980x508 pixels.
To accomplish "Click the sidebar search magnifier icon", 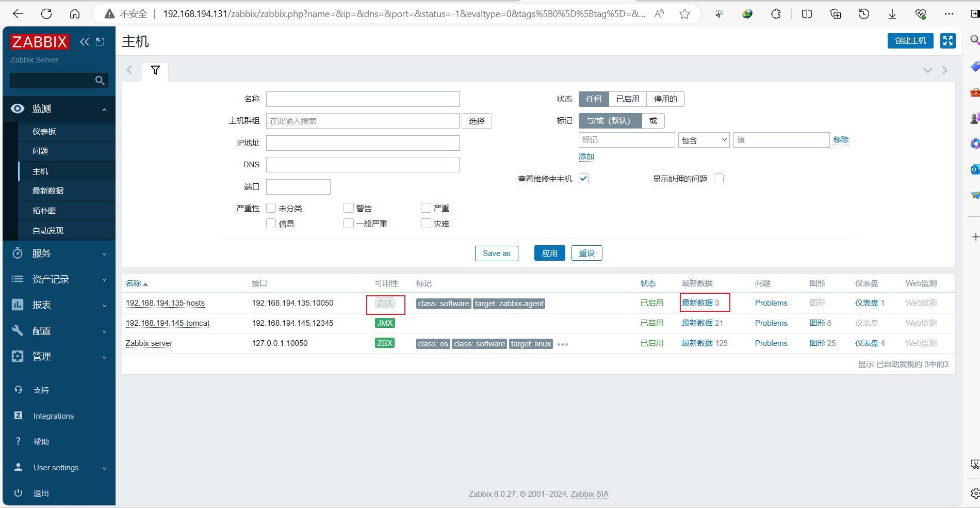I will (100, 81).
